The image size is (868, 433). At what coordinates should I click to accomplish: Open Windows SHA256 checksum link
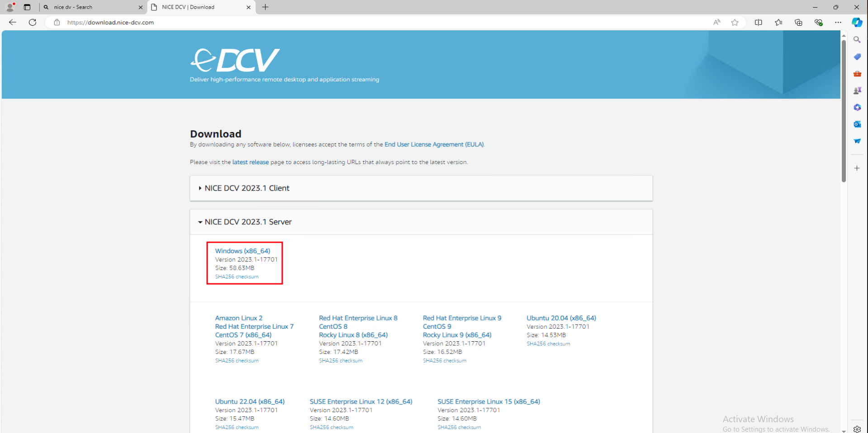(x=237, y=277)
